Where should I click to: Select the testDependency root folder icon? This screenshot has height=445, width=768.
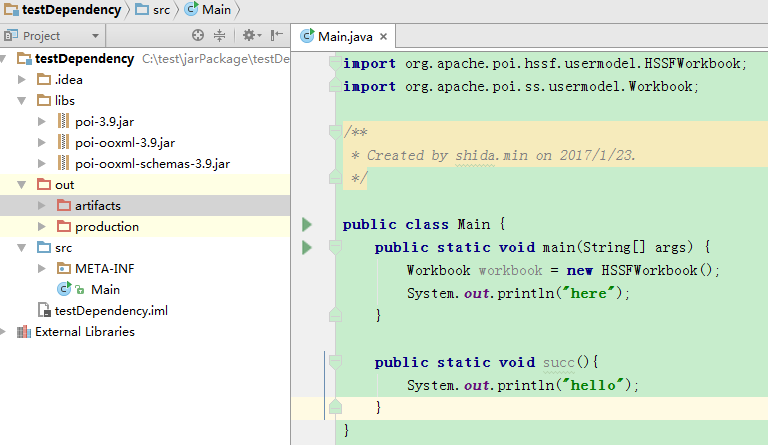pyautogui.click(x=24, y=59)
